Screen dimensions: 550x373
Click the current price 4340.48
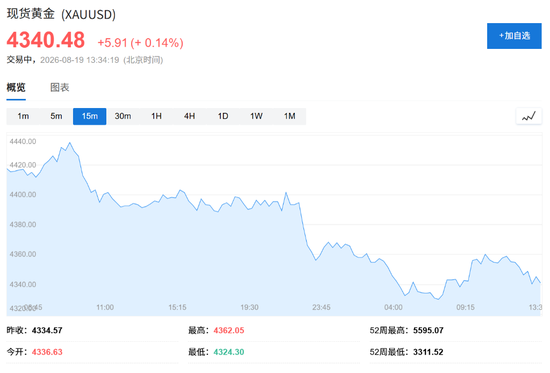46,40
